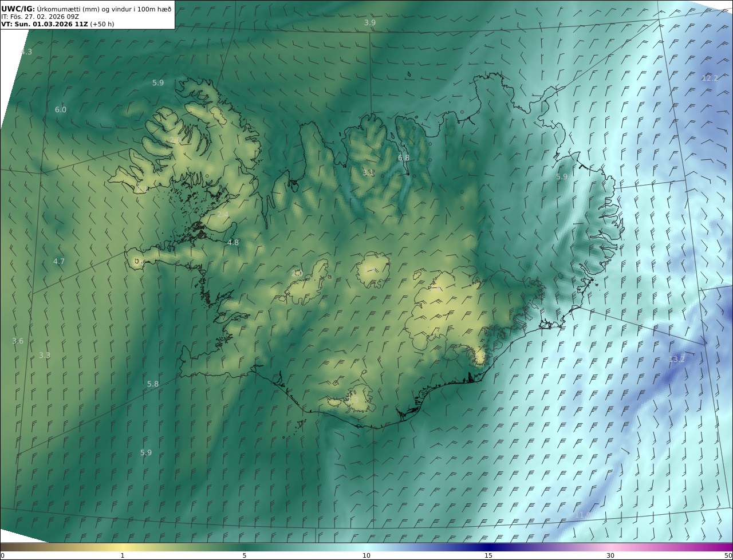Click the colorbar tick label 10

pyautogui.click(x=366, y=555)
